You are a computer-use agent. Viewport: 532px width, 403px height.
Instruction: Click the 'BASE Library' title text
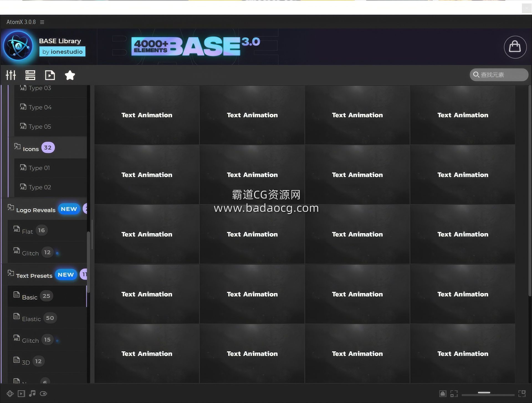pos(60,41)
